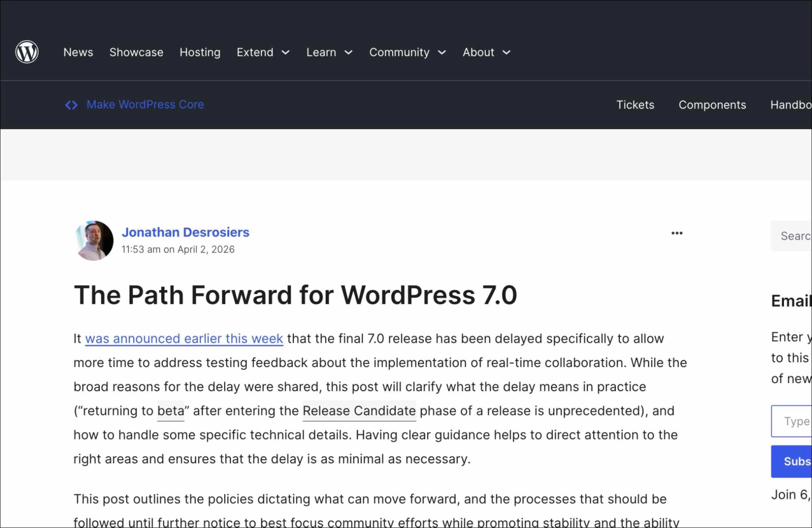The height and width of the screenshot is (528, 812).
Task: Click the post date 'April 2, 2026'
Action: pos(206,249)
